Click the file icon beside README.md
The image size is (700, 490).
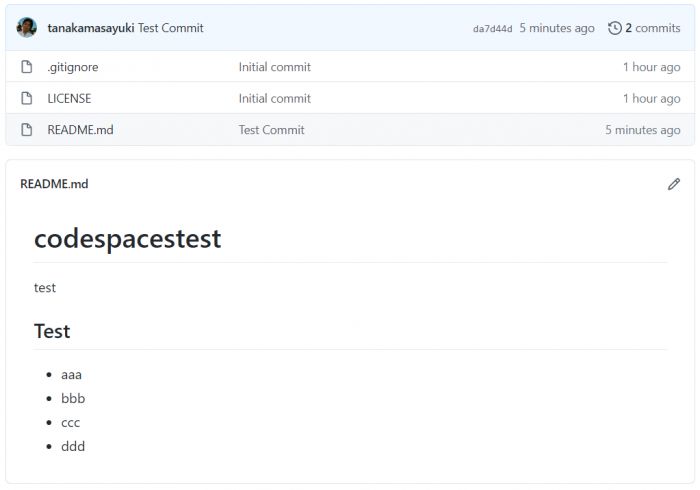27,130
